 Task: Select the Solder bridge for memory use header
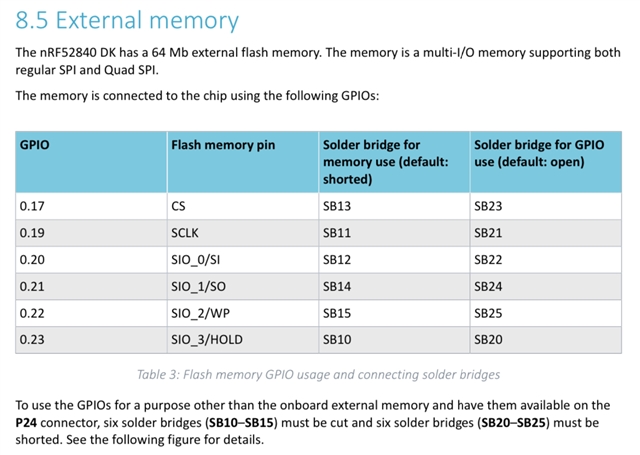[x=394, y=162]
